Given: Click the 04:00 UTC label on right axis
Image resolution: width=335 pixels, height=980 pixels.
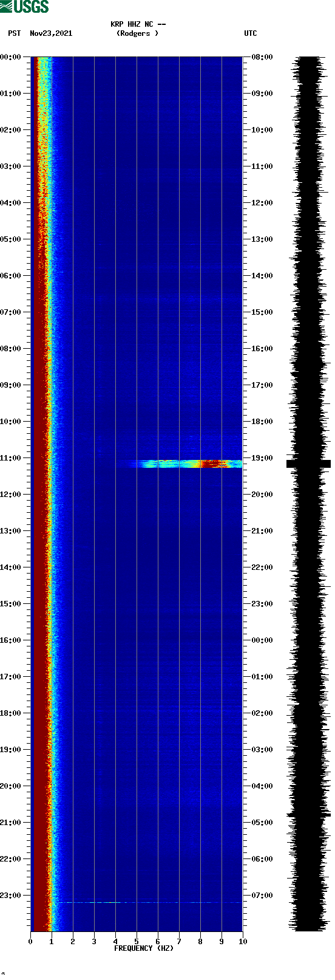Looking at the screenshot, I should pos(262,786).
